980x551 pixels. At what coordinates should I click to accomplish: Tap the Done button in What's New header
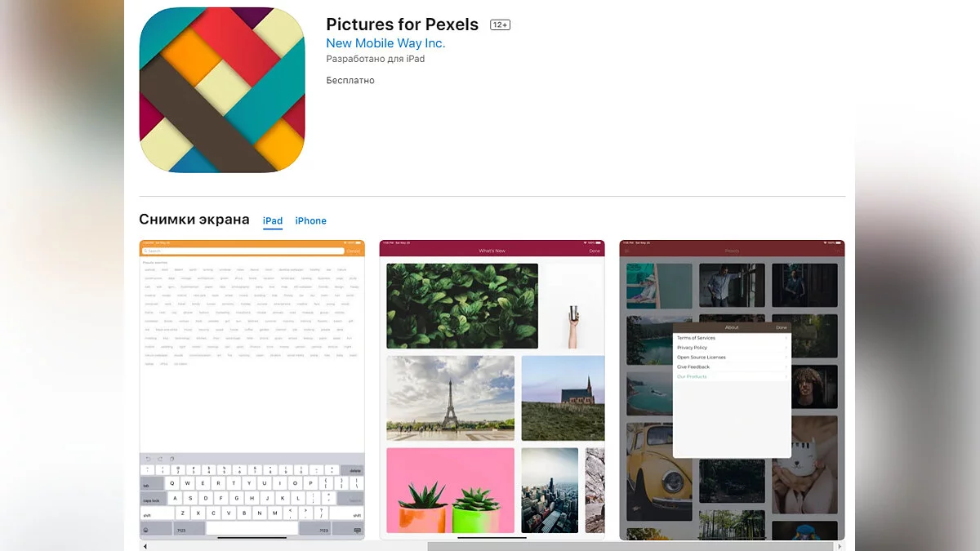[x=595, y=251]
